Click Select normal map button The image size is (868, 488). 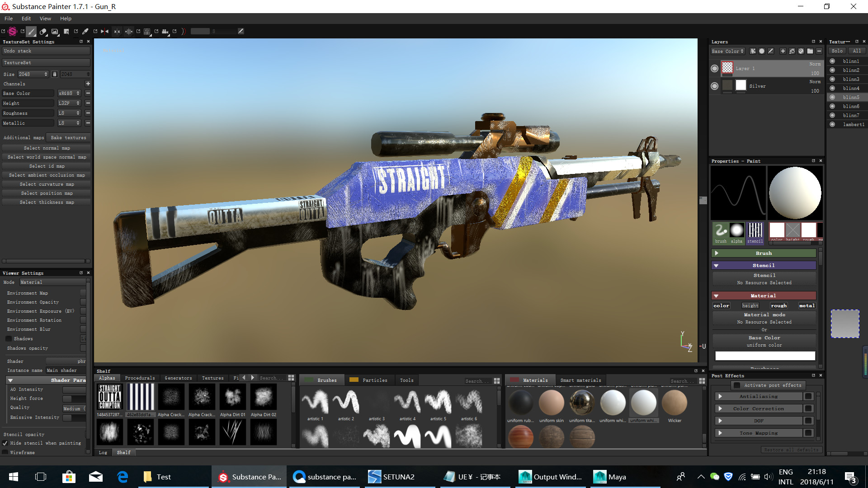coord(47,148)
